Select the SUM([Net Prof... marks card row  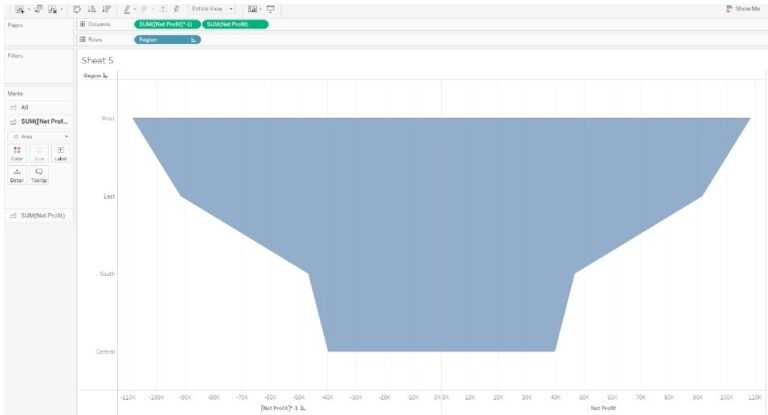click(x=39, y=122)
